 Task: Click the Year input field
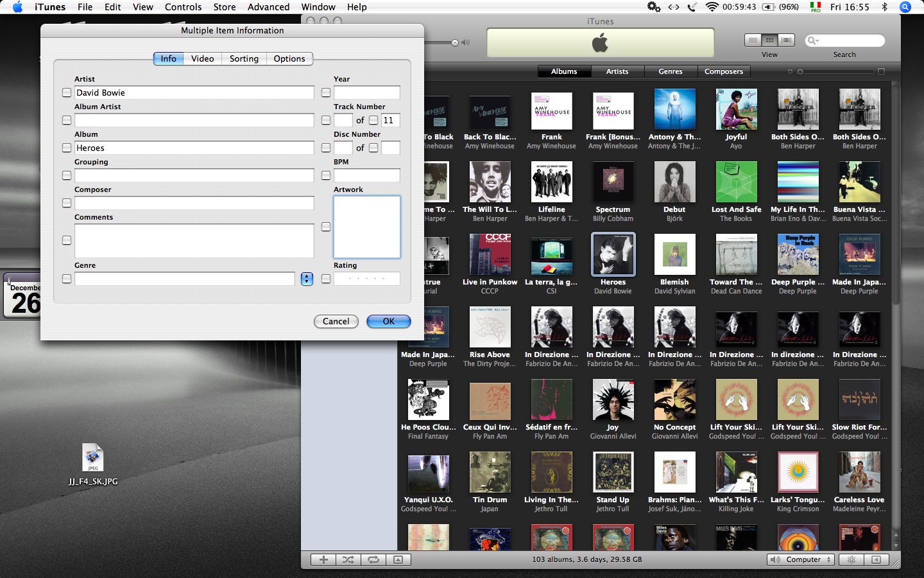367,92
